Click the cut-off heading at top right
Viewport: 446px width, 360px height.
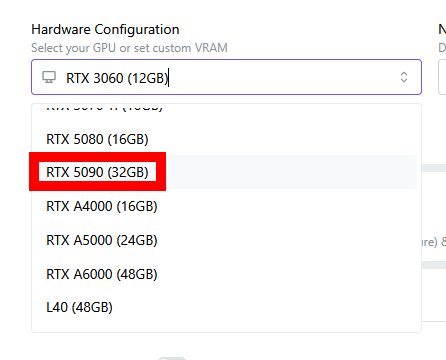[x=442, y=29]
